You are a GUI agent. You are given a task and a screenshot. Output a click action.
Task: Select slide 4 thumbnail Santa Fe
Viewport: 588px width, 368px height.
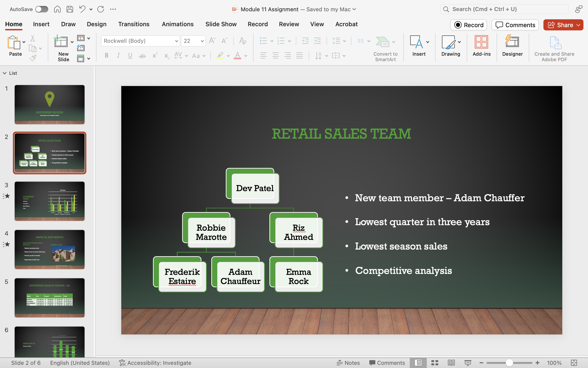tap(50, 250)
